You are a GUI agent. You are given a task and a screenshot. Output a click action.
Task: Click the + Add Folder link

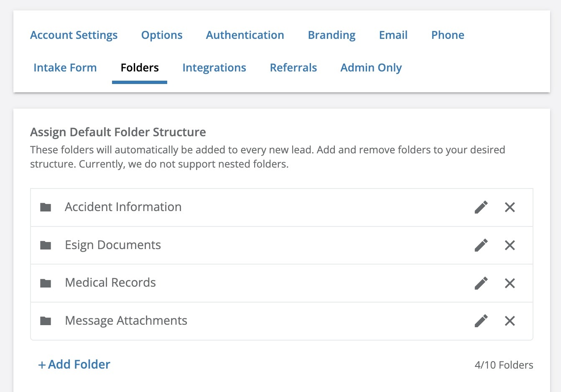74,364
